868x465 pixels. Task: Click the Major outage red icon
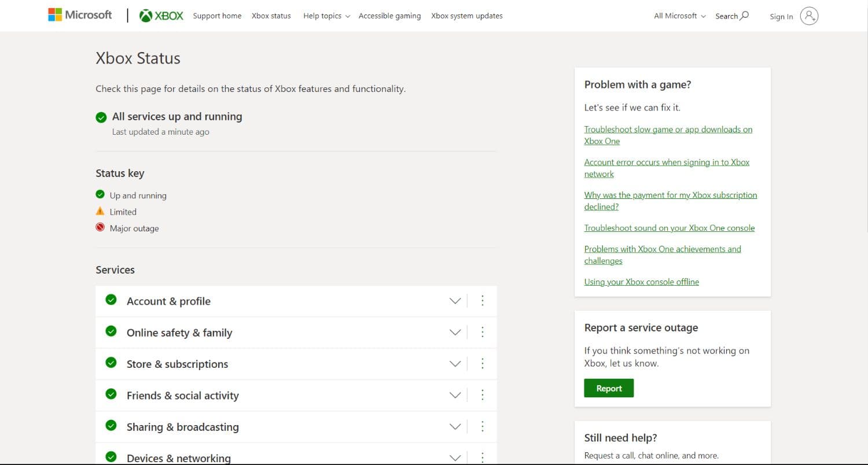(100, 227)
